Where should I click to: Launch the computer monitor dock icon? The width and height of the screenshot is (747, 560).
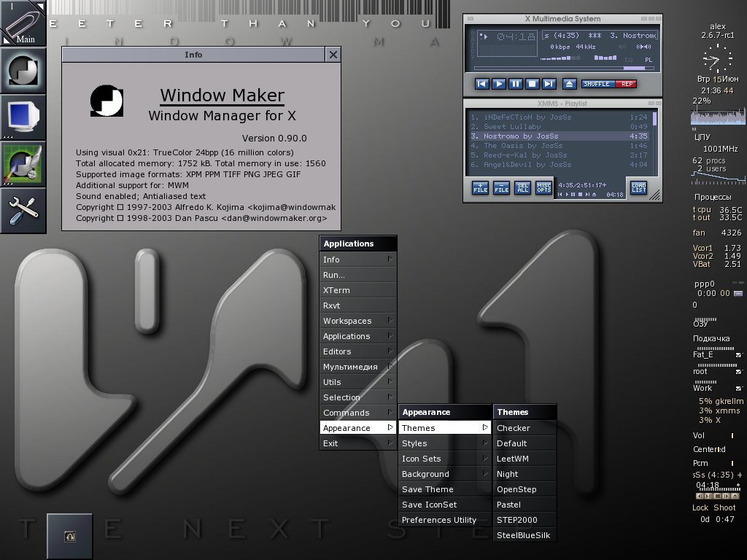[23, 117]
